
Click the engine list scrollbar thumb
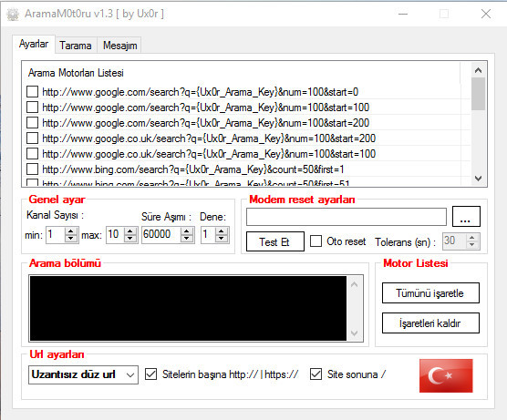[478, 94]
